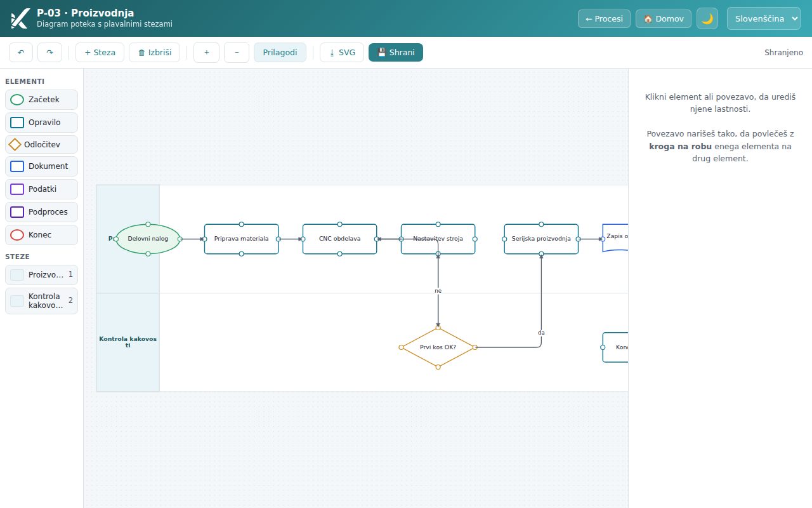This screenshot has width=812, height=508.
Task: Click the Shranjeno status text
Action: [x=783, y=53]
